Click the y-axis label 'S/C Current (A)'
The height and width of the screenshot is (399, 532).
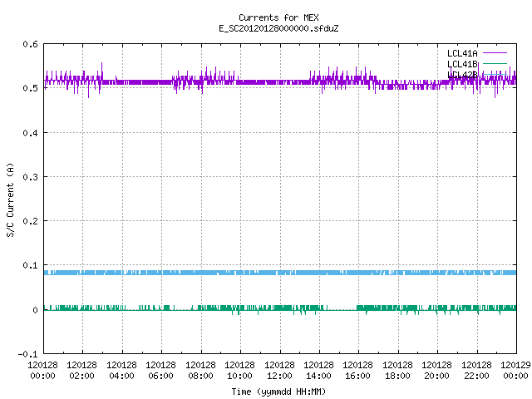10,199
